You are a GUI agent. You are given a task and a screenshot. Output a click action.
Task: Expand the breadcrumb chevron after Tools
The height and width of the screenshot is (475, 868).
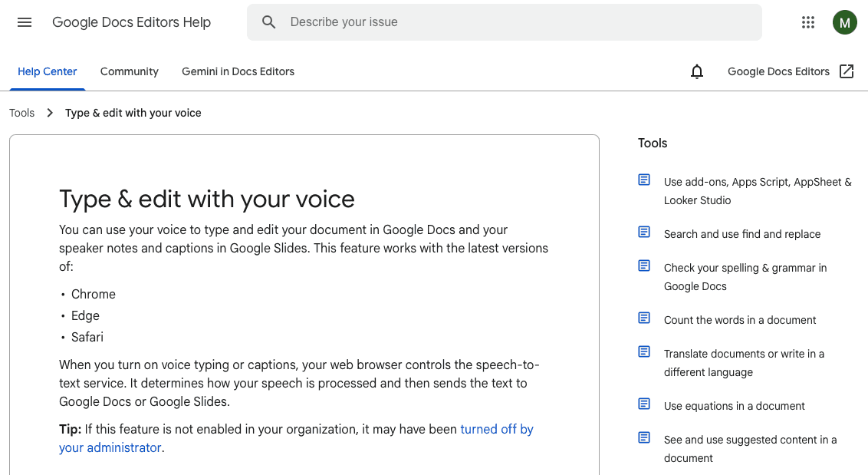coord(49,112)
